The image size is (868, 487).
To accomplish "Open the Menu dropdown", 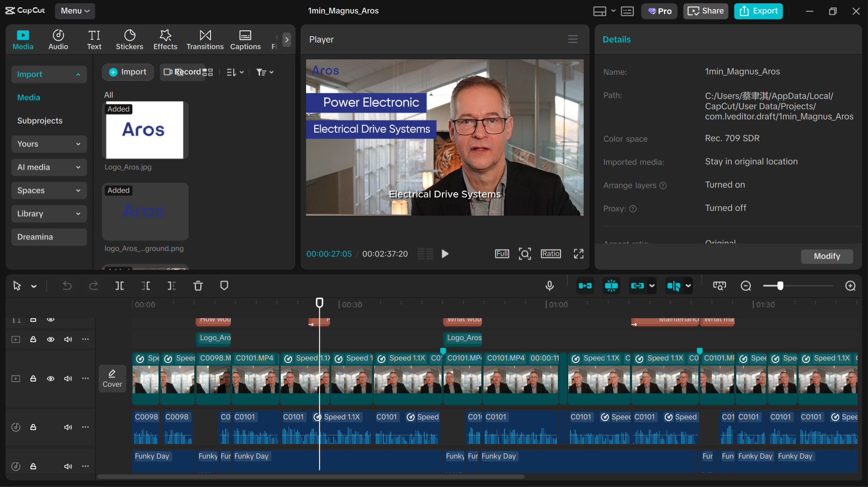I will click(75, 11).
